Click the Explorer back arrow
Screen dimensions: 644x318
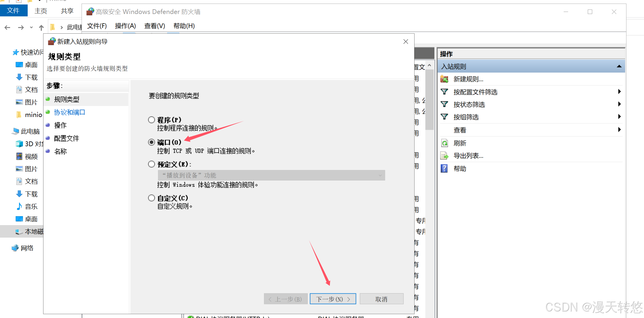tap(7, 27)
